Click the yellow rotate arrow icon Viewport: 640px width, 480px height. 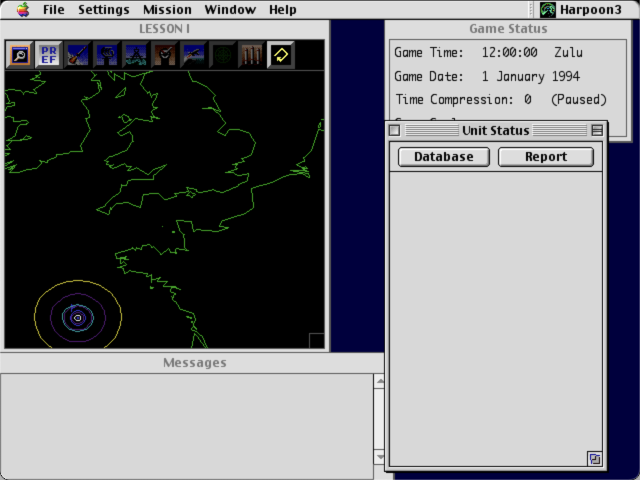pyautogui.click(x=281, y=55)
